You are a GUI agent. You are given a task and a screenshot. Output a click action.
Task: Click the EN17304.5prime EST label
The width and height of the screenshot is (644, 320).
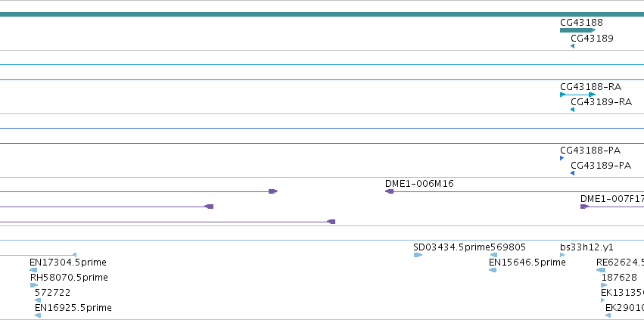(68, 263)
